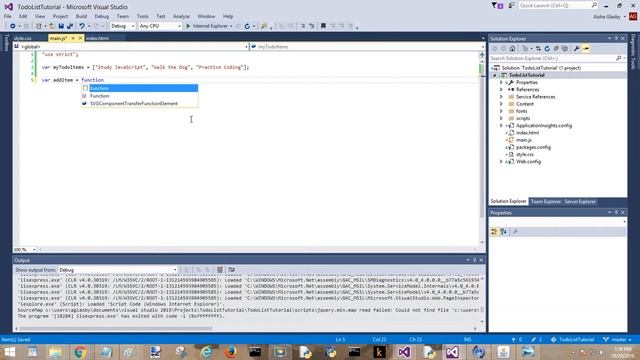The image size is (640, 360).
Task: Expand Web.config node
Action: 501,162
